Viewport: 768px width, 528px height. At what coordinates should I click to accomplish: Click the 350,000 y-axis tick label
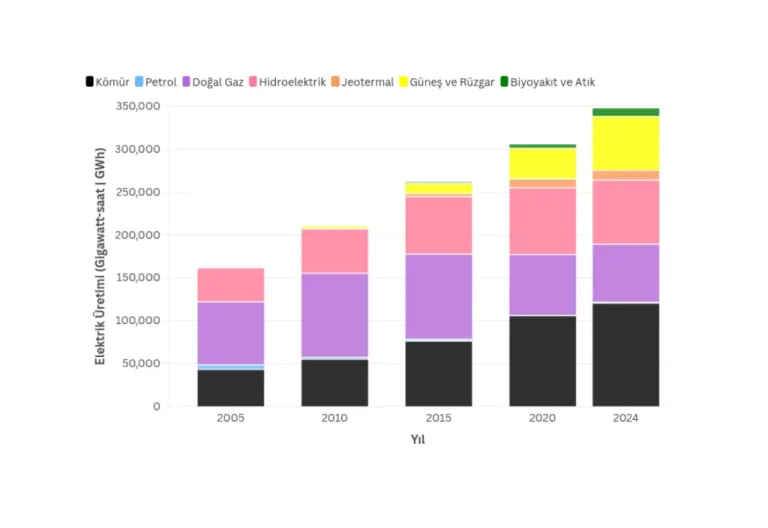tap(138, 106)
